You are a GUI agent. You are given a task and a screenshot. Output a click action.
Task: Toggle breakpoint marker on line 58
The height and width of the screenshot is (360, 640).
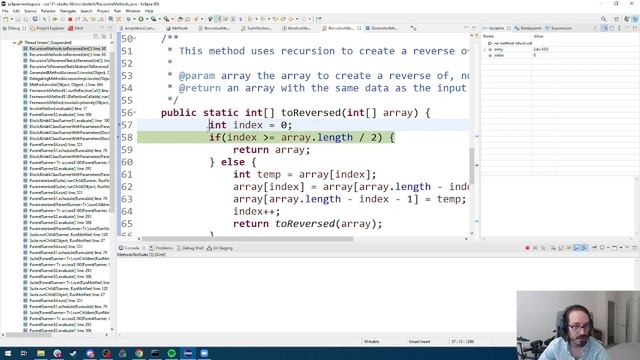119,137
